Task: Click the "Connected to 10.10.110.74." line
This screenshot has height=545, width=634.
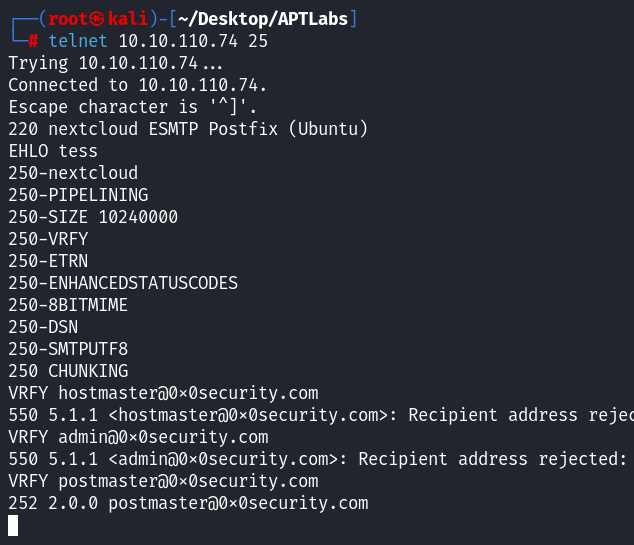Action: coord(138,85)
